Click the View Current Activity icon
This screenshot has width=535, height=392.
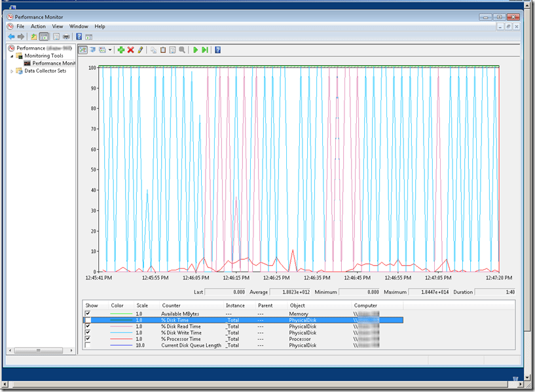click(83, 50)
